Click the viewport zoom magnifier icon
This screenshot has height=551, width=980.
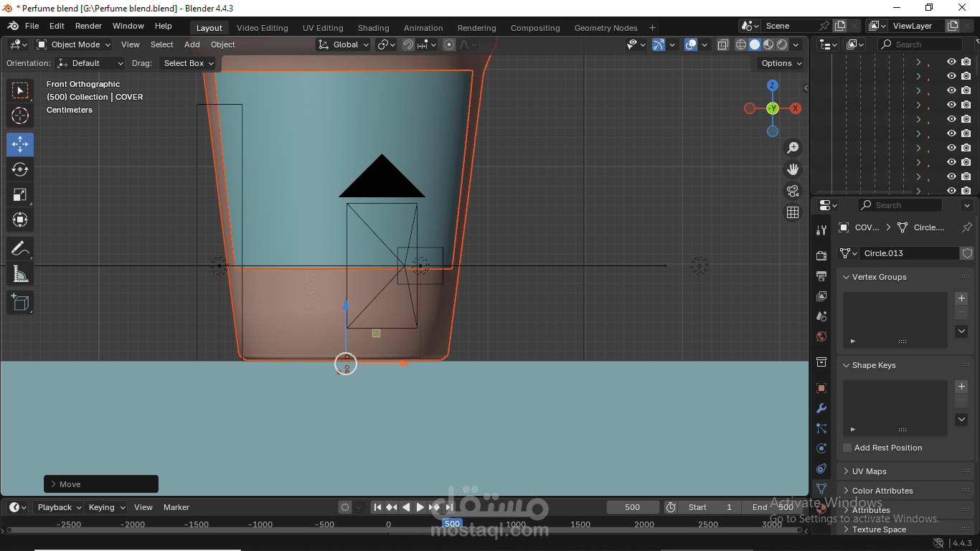pos(793,148)
